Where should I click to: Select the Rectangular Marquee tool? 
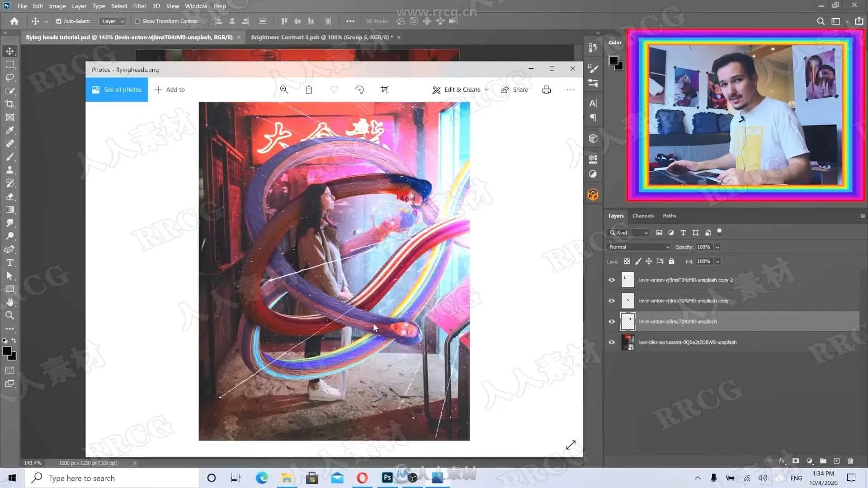click(x=10, y=65)
